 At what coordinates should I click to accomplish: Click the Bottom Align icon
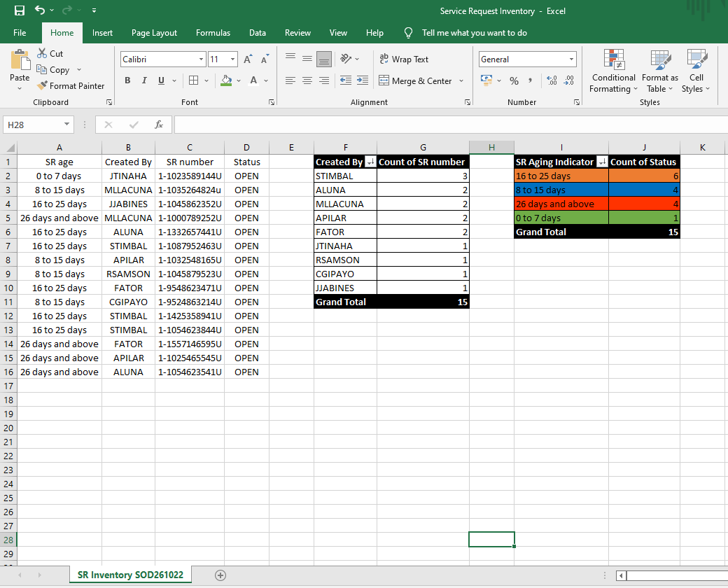[324, 59]
